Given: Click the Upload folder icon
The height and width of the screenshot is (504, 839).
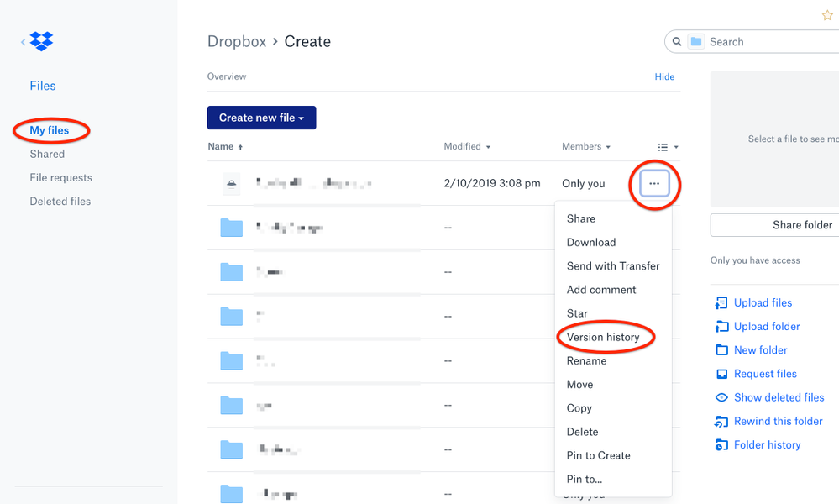Looking at the screenshot, I should click(721, 327).
